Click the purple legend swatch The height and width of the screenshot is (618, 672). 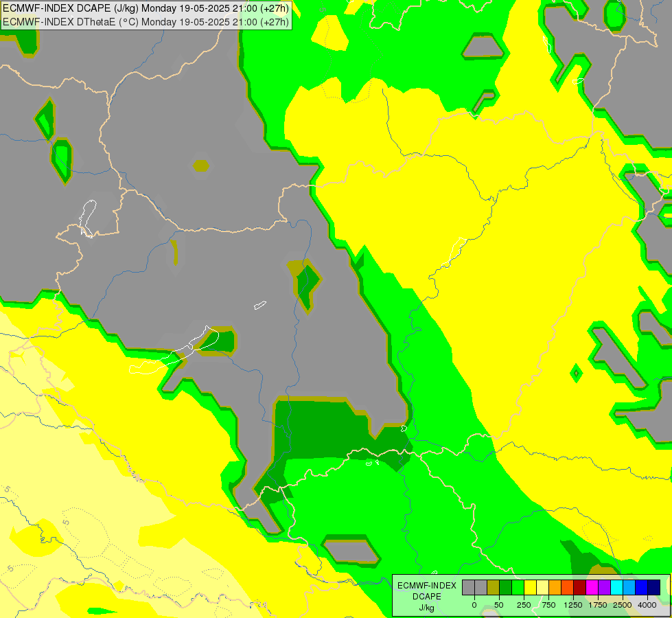coord(605,588)
